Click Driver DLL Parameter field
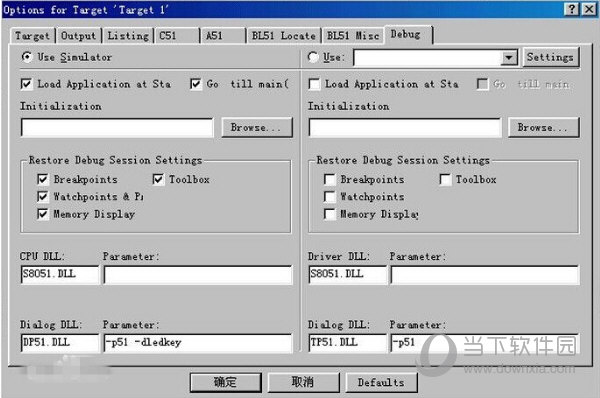Screen dimensions: 600x398 point(485,274)
